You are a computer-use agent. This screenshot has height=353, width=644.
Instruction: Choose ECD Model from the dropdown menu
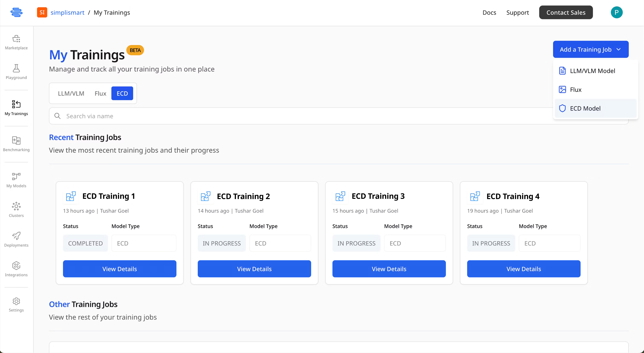coord(585,108)
